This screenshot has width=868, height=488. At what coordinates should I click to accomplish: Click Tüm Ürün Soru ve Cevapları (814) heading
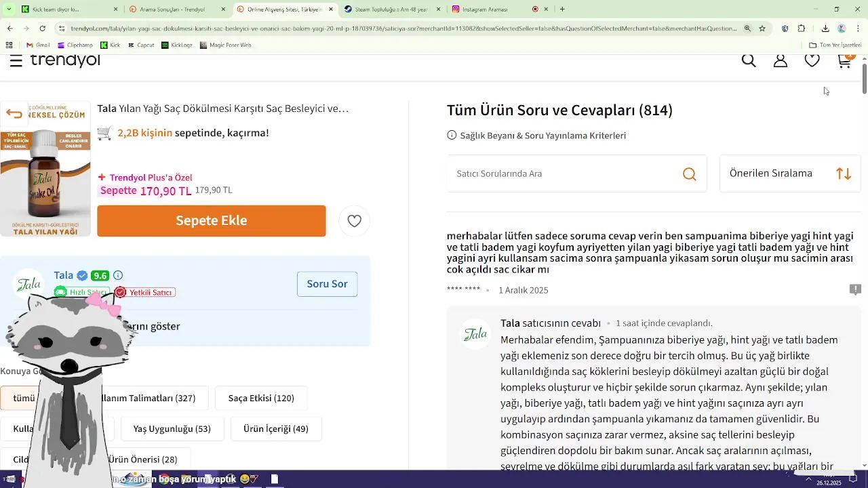click(x=559, y=110)
